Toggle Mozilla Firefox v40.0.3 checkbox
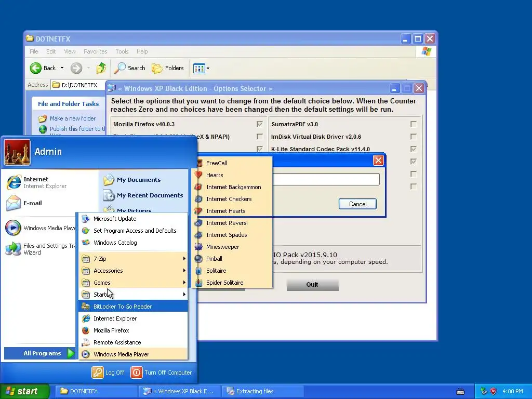This screenshot has height=399, width=532. pos(260,124)
